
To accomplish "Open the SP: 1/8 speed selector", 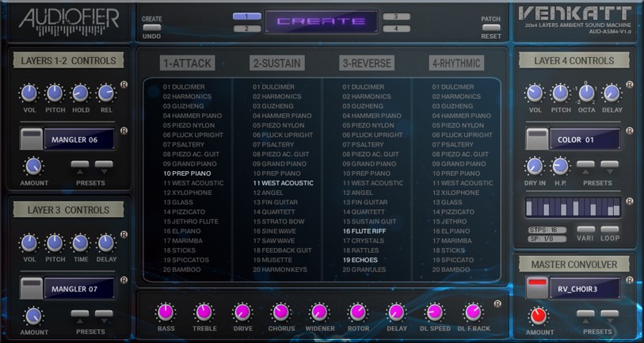I will point(547,238).
